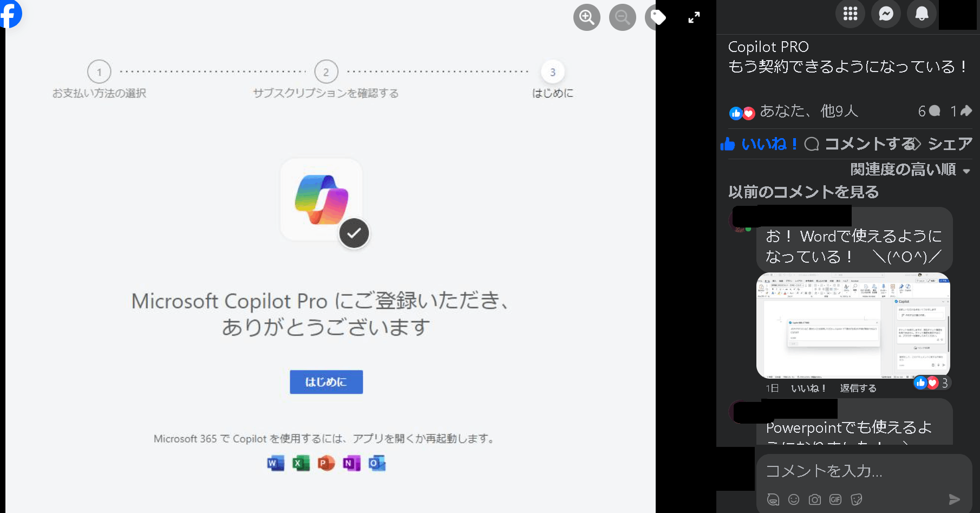Like the post with いいね！
Viewport: 980px width, 513px height.
(758, 144)
